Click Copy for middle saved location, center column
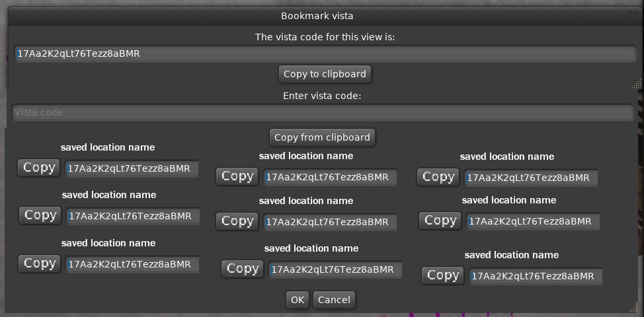The width and height of the screenshot is (644, 317). coord(237,221)
